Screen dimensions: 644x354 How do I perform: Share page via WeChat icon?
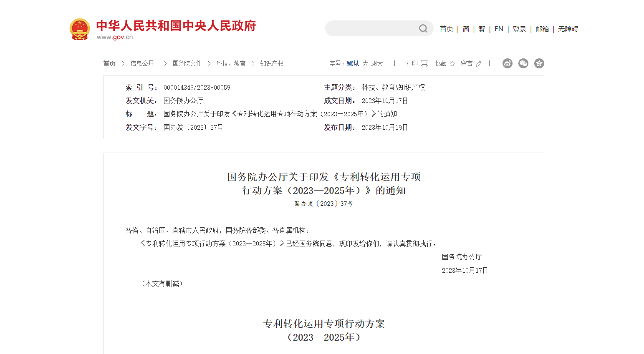coord(523,63)
